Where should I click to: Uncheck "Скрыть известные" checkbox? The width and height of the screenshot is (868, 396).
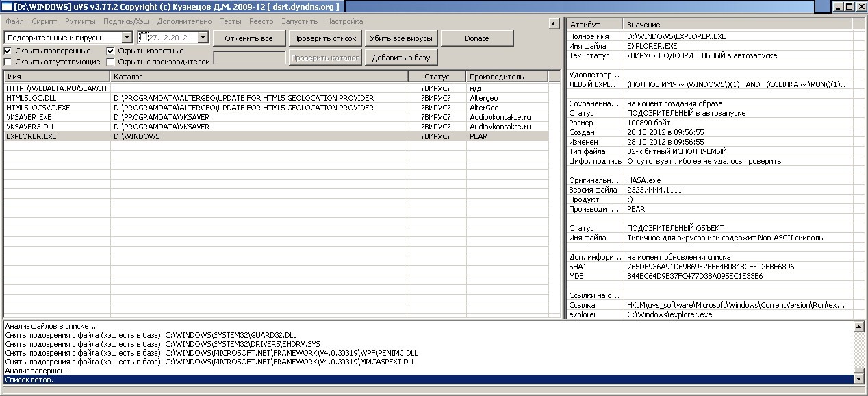click(x=111, y=51)
